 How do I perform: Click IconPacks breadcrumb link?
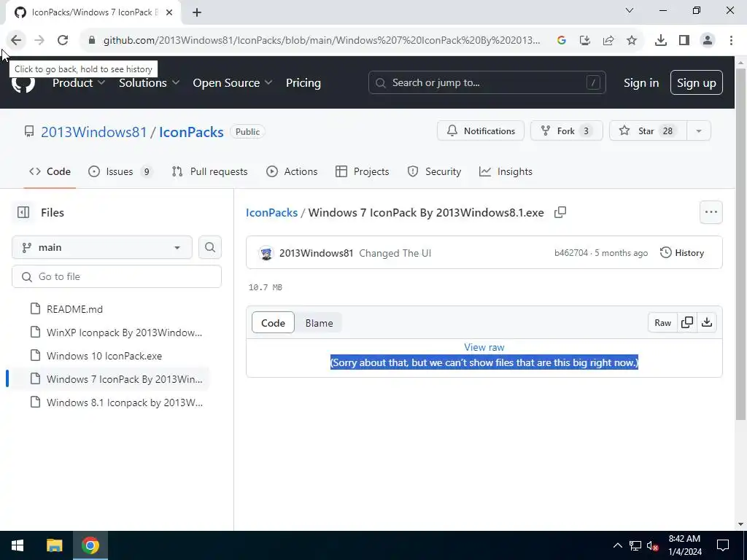[x=271, y=213]
